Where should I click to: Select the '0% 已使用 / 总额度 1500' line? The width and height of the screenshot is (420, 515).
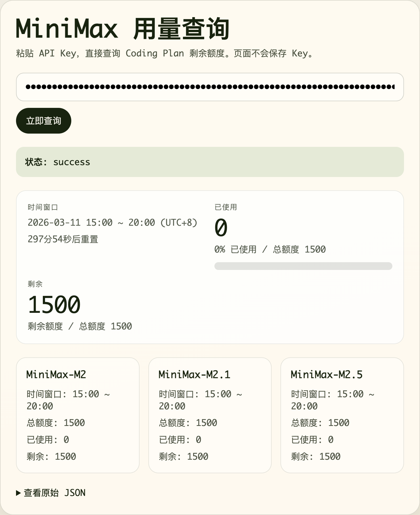click(270, 249)
